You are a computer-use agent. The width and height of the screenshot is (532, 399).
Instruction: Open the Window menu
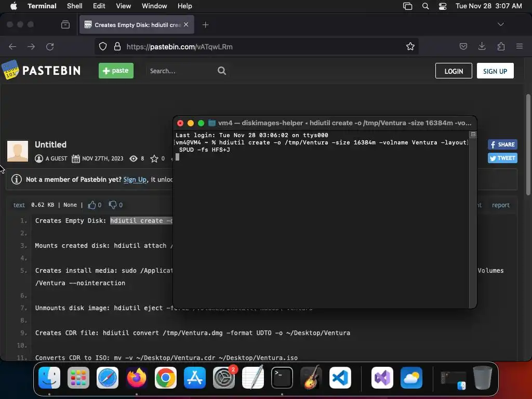154,6
